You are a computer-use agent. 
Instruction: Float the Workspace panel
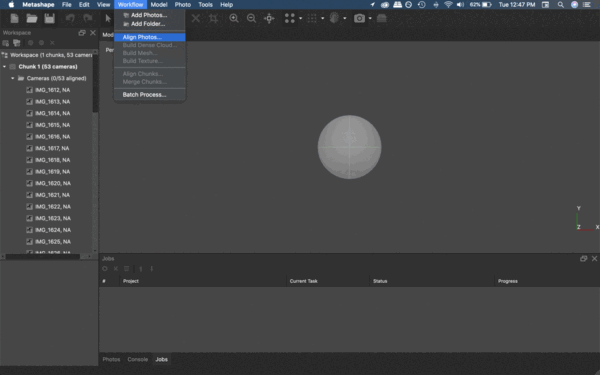tap(82, 33)
